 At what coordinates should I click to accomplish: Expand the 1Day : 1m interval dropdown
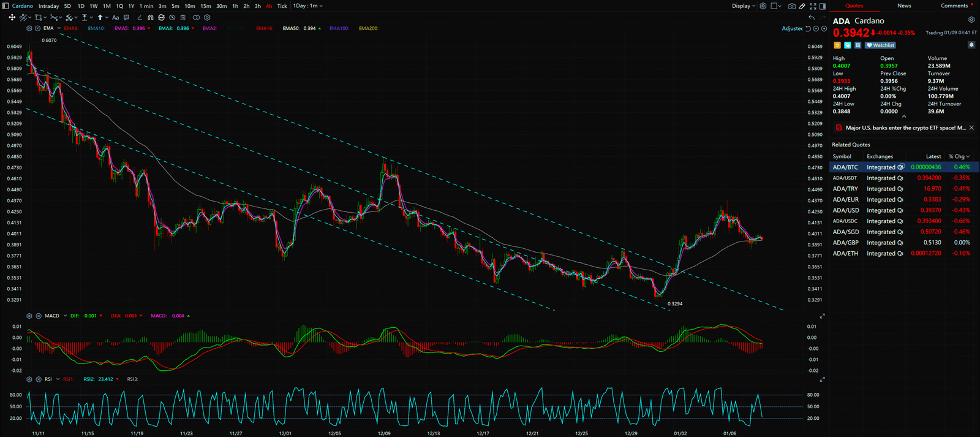(307, 6)
